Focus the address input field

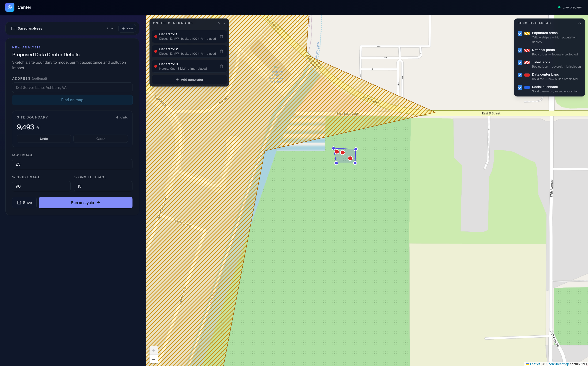(72, 88)
